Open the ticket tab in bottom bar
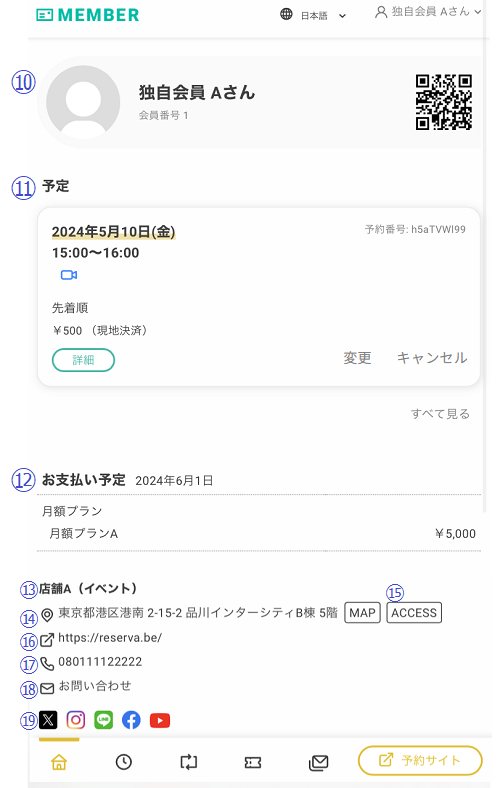The height and width of the screenshot is (788, 500). [x=253, y=762]
